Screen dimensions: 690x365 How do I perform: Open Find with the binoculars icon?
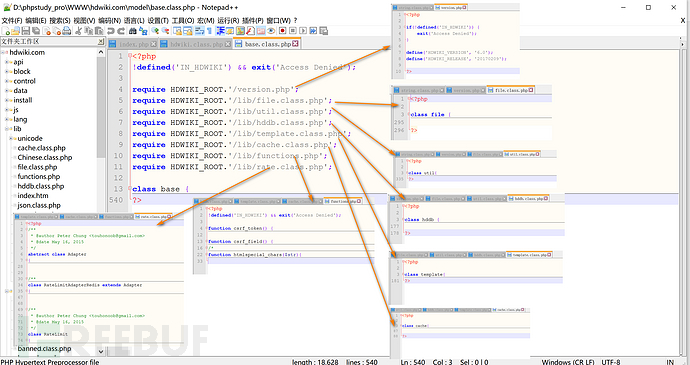(132, 31)
